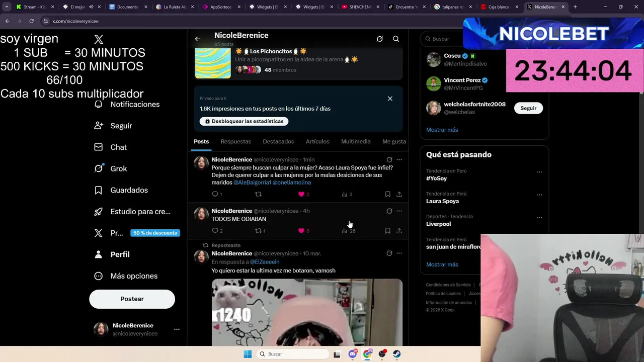Click the back arrow beside NicoleBerenice header
644x362 pixels.
tap(198, 39)
